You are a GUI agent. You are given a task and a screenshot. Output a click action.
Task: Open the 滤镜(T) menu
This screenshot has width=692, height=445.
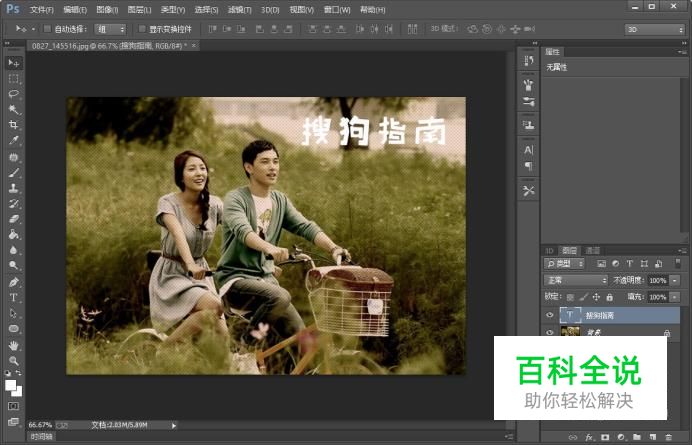[x=239, y=9]
